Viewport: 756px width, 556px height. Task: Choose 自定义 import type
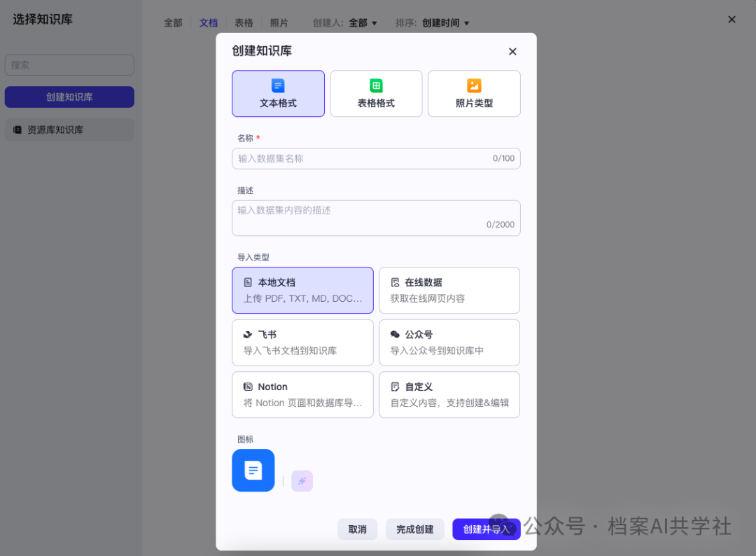click(x=449, y=394)
